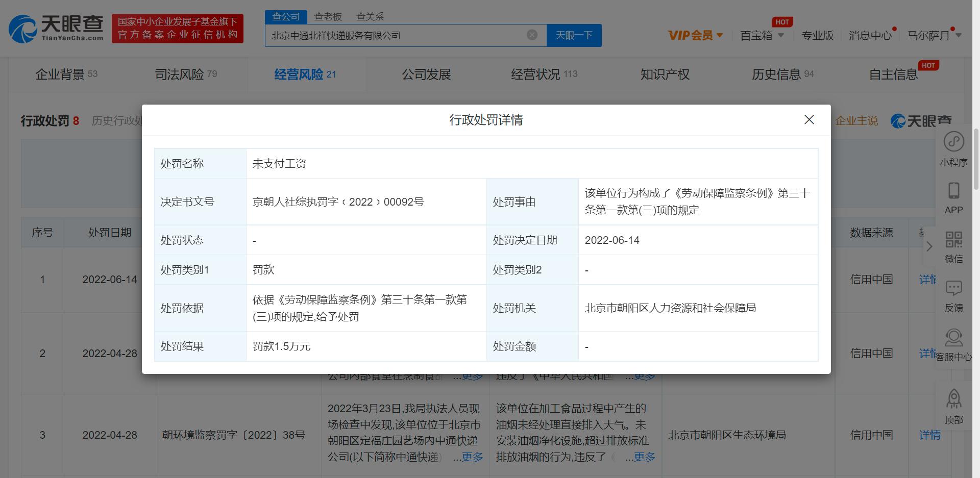Click the 顶部 rocket icon
The width and height of the screenshot is (980, 478).
[x=953, y=407]
